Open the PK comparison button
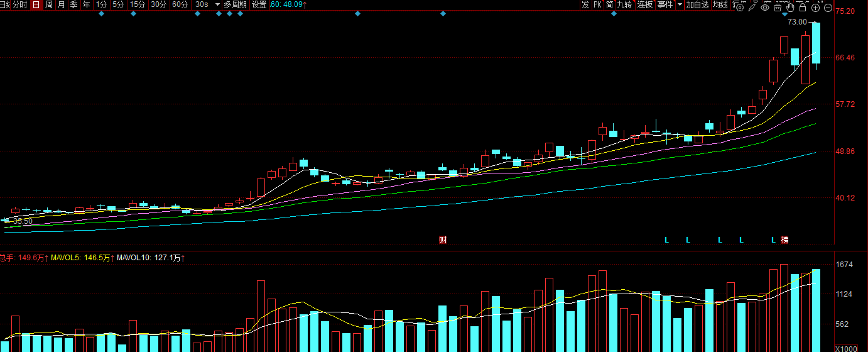 597,4
